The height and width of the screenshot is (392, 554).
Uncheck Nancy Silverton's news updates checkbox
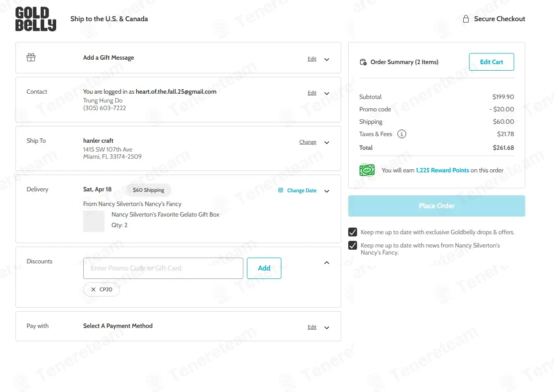click(353, 245)
